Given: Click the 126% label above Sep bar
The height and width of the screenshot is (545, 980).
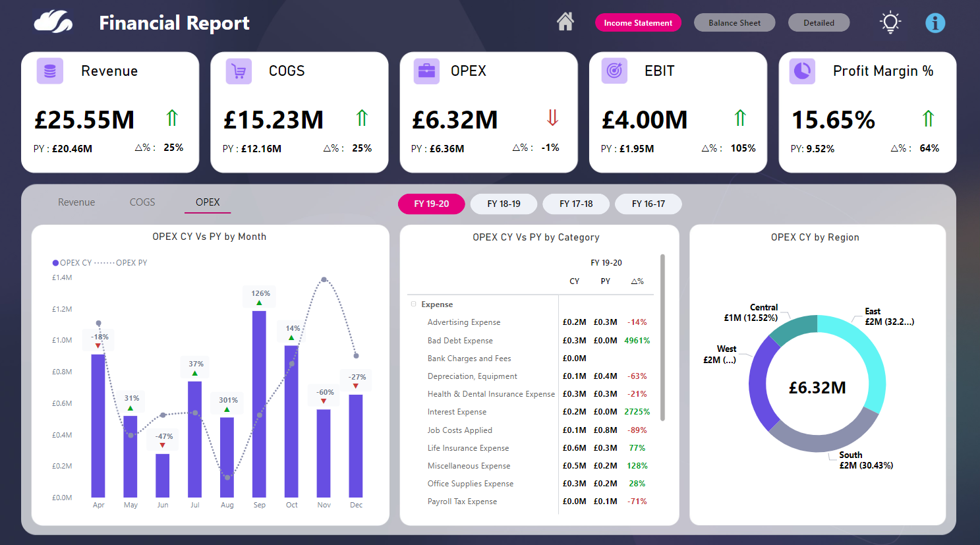Looking at the screenshot, I should [260, 293].
